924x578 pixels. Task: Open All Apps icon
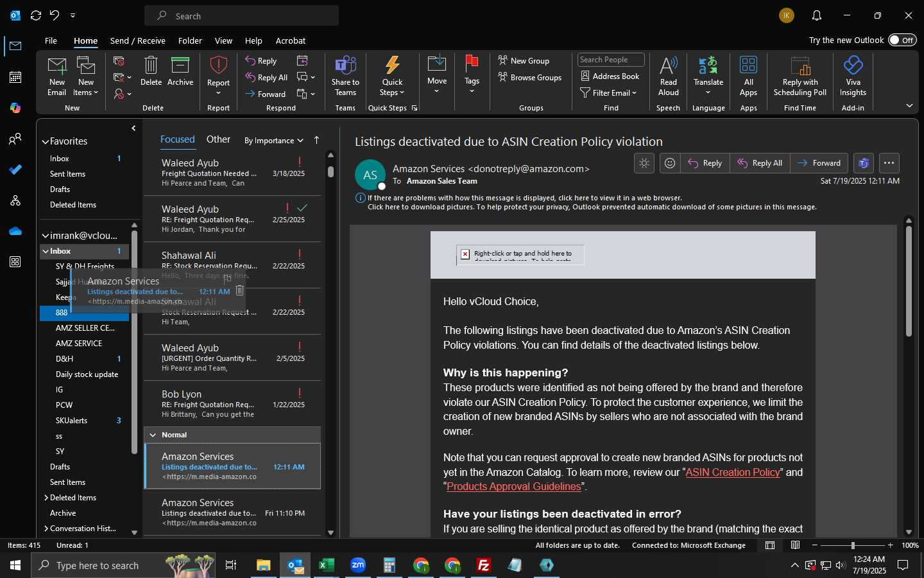click(x=748, y=66)
